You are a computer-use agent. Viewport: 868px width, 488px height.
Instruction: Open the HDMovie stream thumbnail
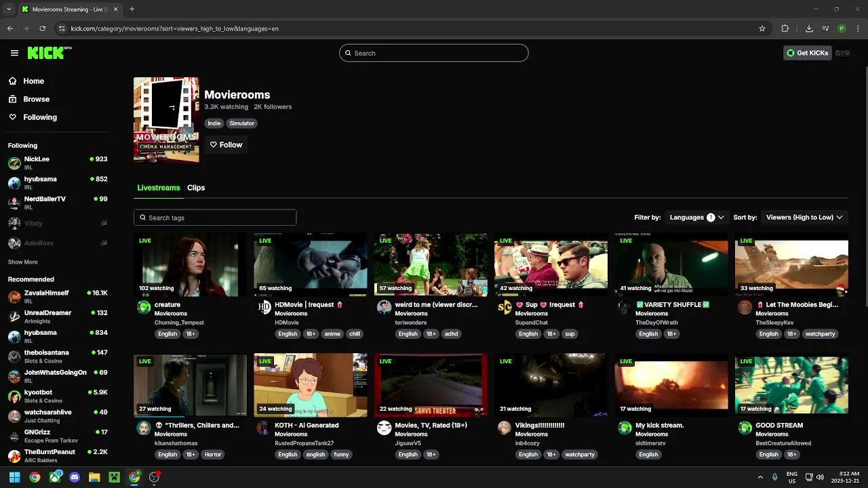[x=311, y=265]
